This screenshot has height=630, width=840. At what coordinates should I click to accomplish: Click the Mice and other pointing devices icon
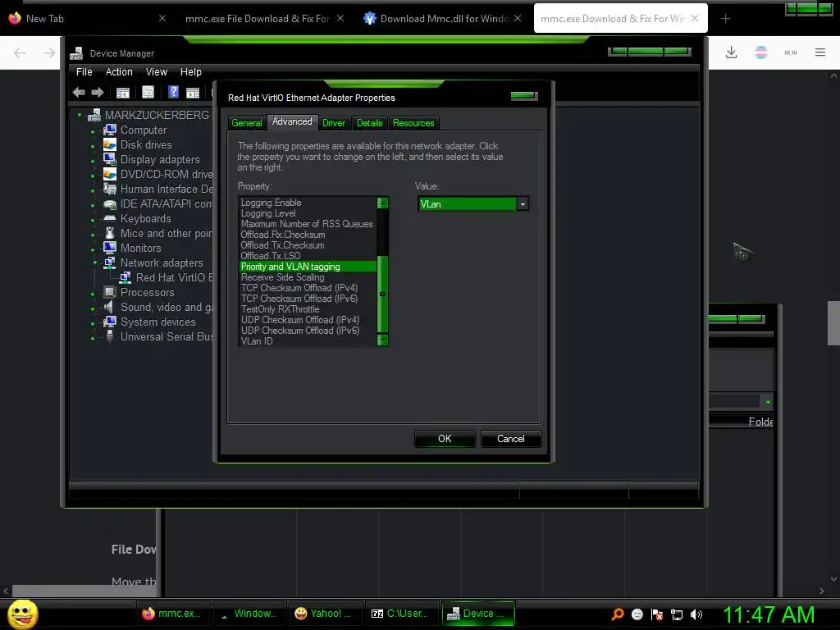click(x=110, y=233)
